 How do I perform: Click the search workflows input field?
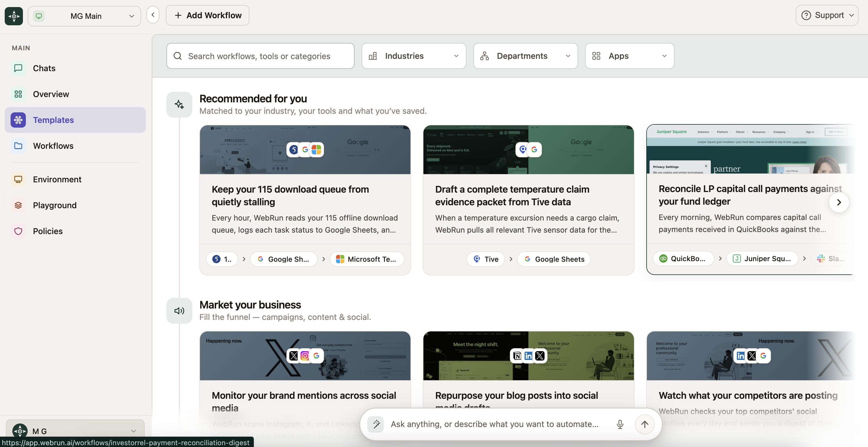[x=261, y=56]
